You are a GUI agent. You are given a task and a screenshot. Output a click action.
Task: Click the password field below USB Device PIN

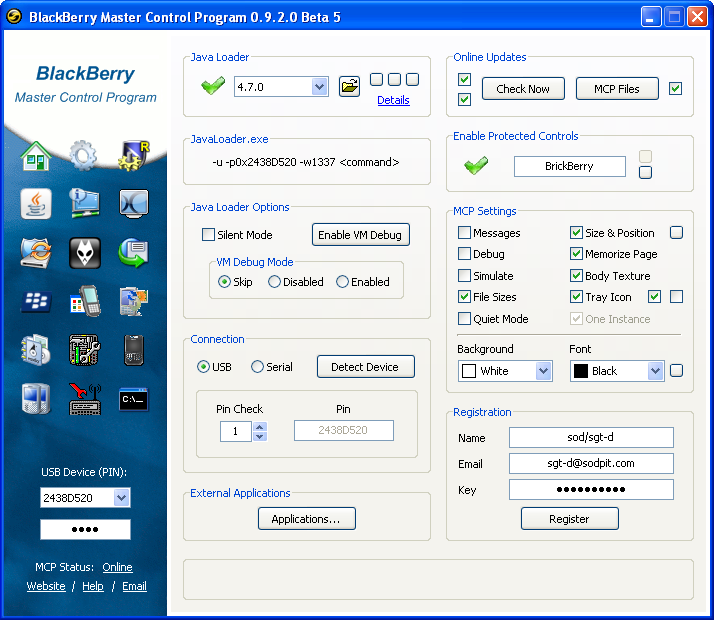coord(85,529)
